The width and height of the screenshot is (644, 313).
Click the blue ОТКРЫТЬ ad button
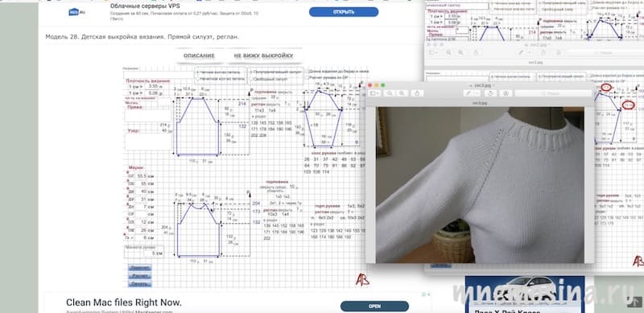(344, 12)
